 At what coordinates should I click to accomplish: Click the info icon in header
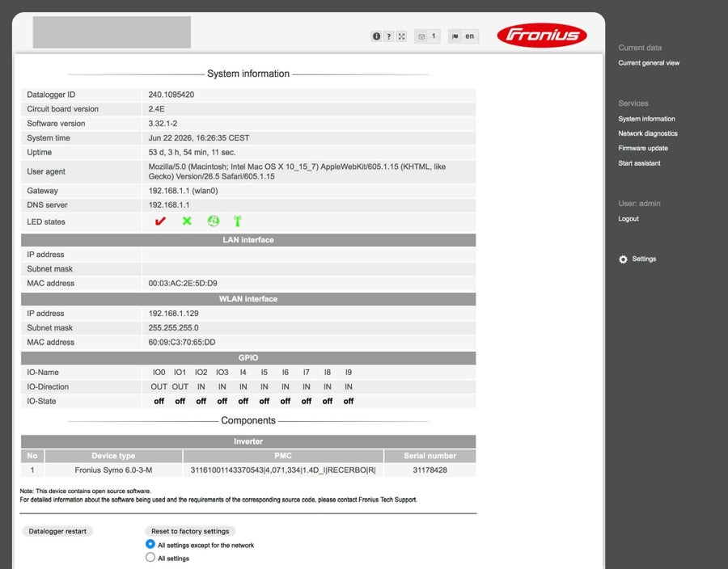376,36
